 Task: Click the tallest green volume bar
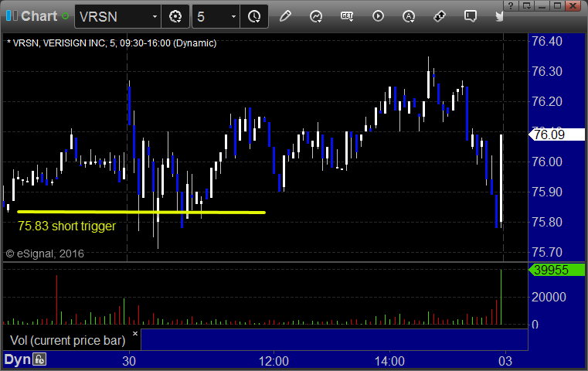point(501,297)
